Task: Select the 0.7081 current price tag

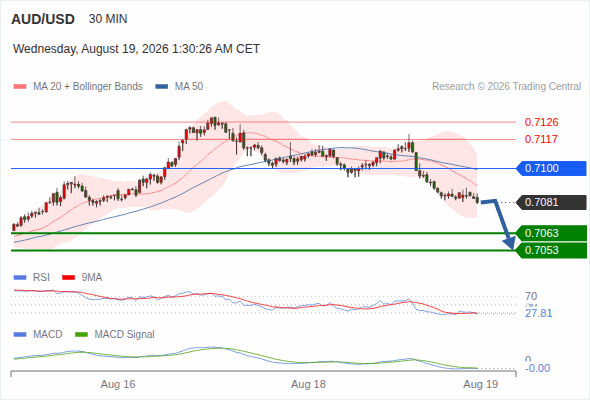Action: (551, 202)
